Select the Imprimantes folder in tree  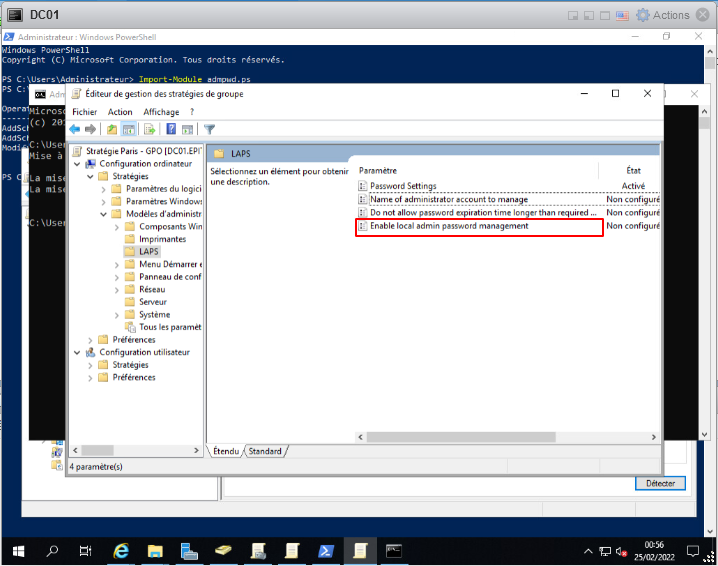pyautogui.click(x=162, y=240)
